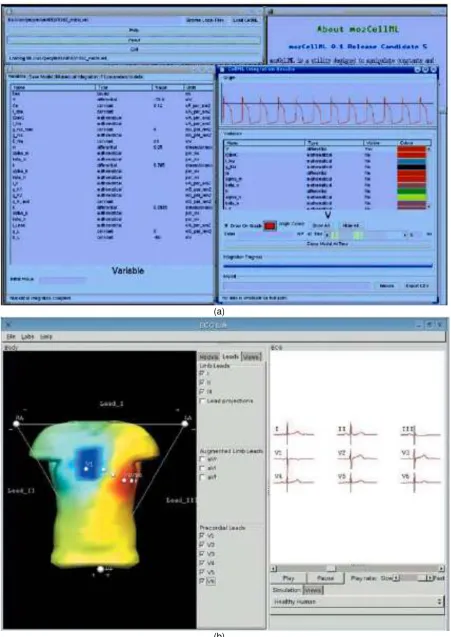The width and height of the screenshot is (451, 637).
Task: Close the ECG Lab window
Action: pyautogui.click(x=440, y=325)
